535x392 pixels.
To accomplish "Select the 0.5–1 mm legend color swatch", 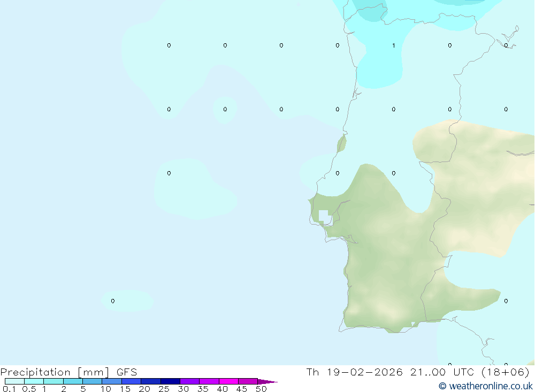I will coord(34,381).
